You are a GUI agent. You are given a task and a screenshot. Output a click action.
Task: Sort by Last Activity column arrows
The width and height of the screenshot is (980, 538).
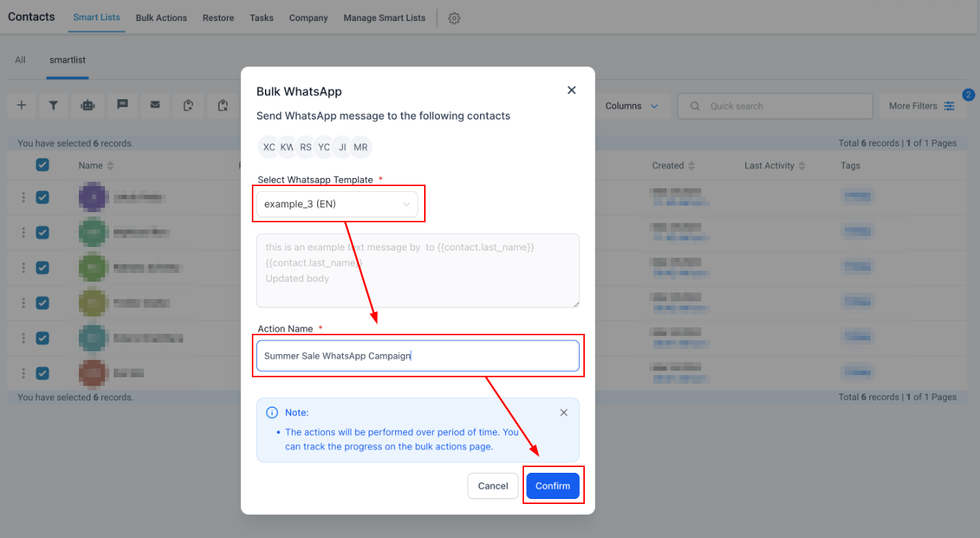802,166
